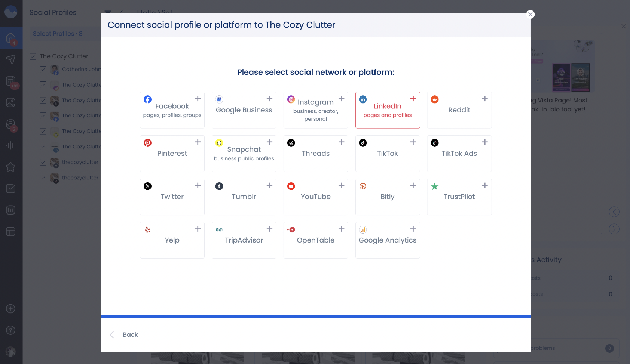Click the YouTube play icon
630x364 pixels.
(291, 186)
